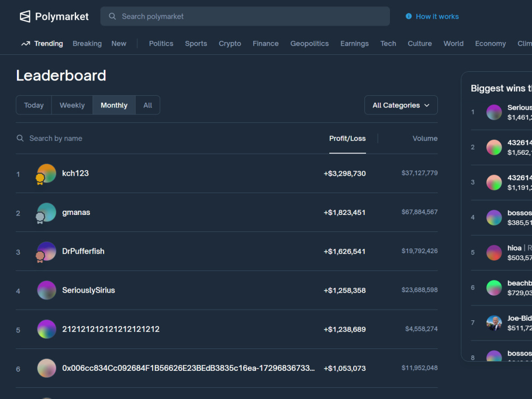Open the Breaking section
Image resolution: width=532 pixels, height=399 pixels.
click(87, 44)
